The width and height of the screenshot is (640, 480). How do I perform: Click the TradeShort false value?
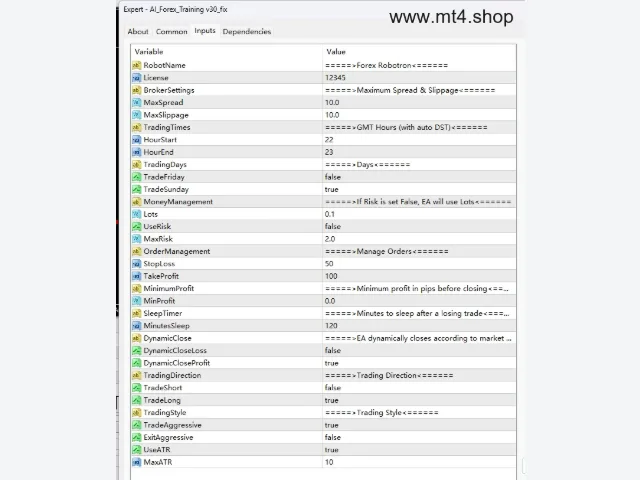coord(333,388)
